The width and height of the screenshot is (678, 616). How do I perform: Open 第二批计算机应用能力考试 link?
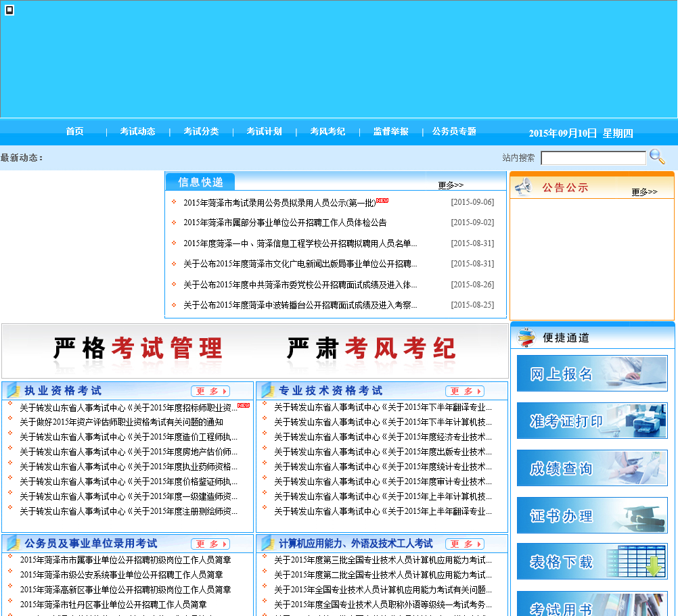pyautogui.click(x=383, y=575)
